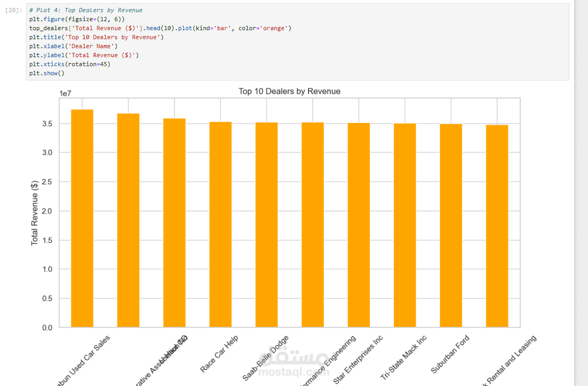Viewport: 588px width, 386px height.
Task: Click the 1.0 y-axis tick label
Action: click(47, 270)
